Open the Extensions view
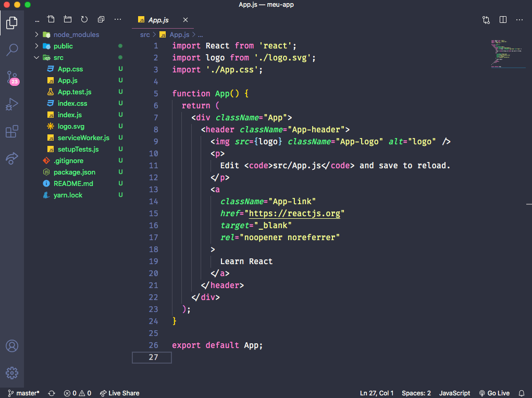Viewport: 532px width, 398px height. coord(11,131)
